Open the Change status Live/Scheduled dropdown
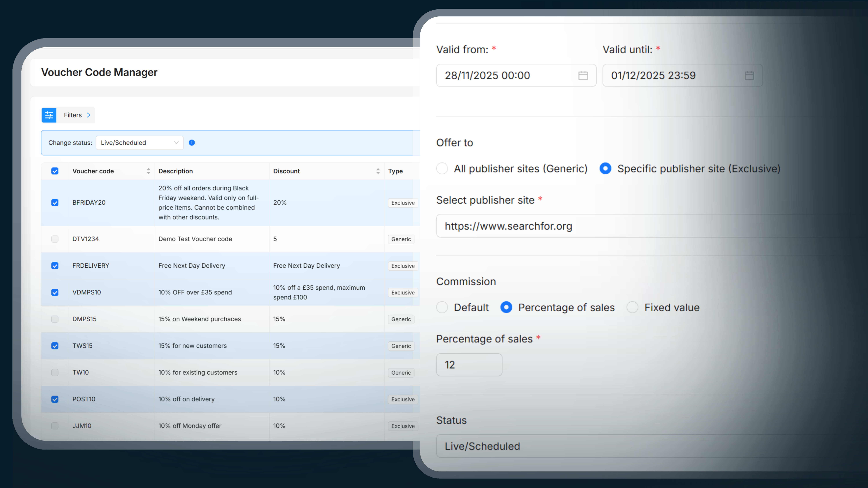 pos(139,143)
